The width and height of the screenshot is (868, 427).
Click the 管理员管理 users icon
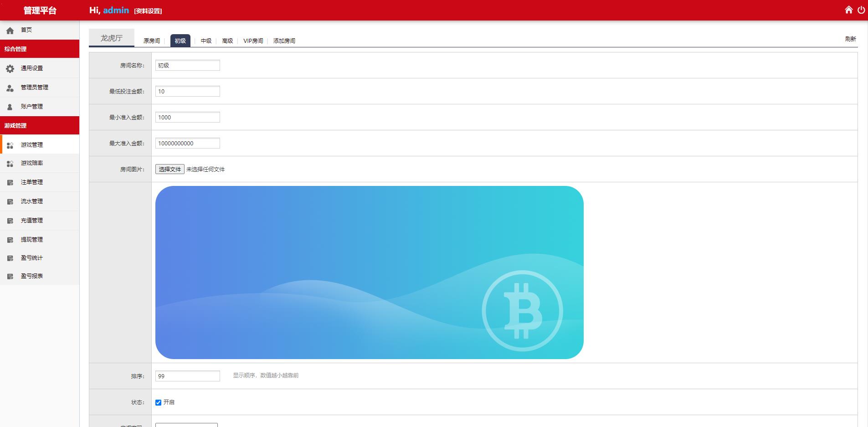coord(10,88)
